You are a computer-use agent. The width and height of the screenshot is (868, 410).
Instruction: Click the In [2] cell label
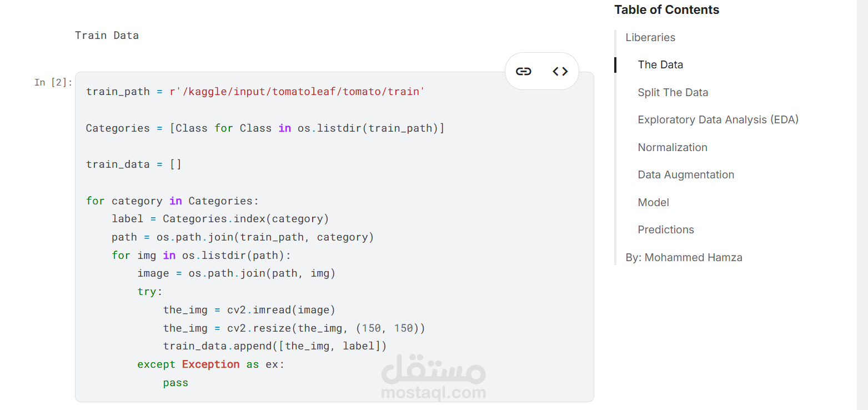click(53, 82)
